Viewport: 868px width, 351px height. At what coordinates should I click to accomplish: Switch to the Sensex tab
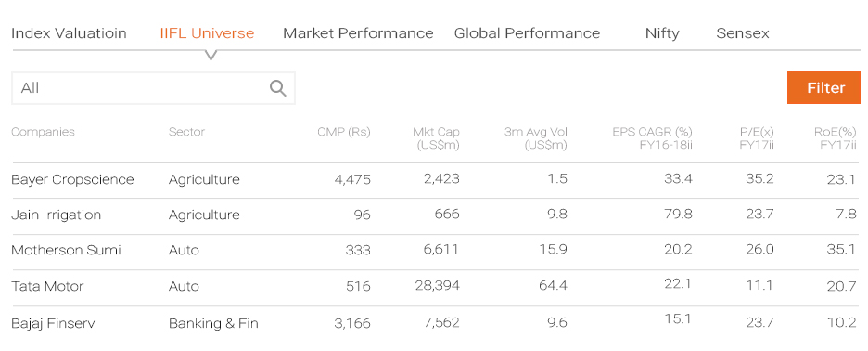(x=743, y=33)
